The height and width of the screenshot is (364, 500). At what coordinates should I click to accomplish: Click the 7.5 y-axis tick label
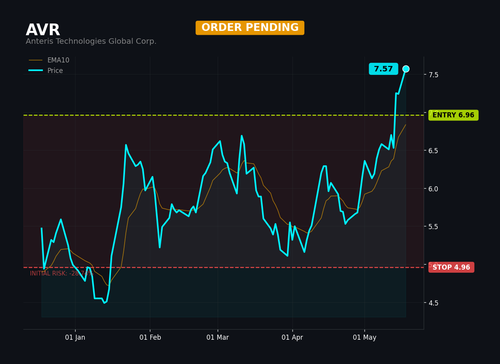(x=433, y=75)
